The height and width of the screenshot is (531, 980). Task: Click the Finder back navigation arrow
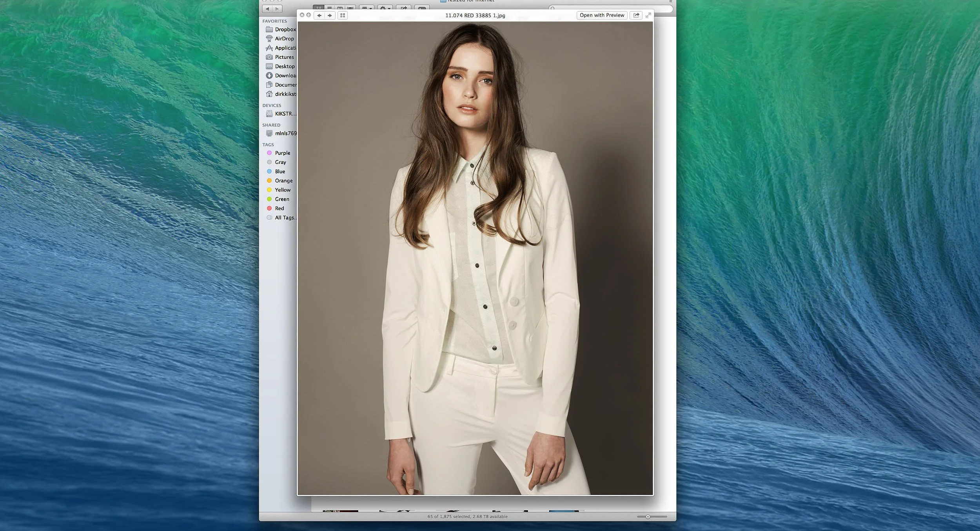(267, 9)
